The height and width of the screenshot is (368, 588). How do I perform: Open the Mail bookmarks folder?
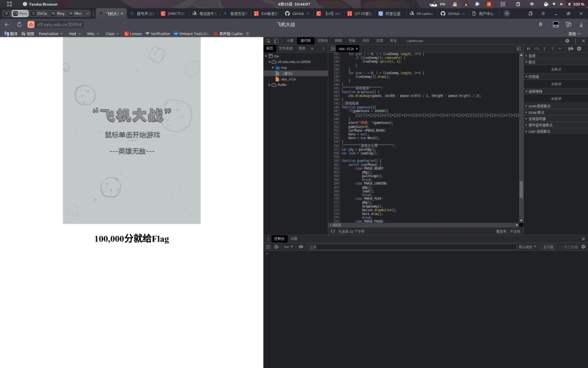point(75,34)
